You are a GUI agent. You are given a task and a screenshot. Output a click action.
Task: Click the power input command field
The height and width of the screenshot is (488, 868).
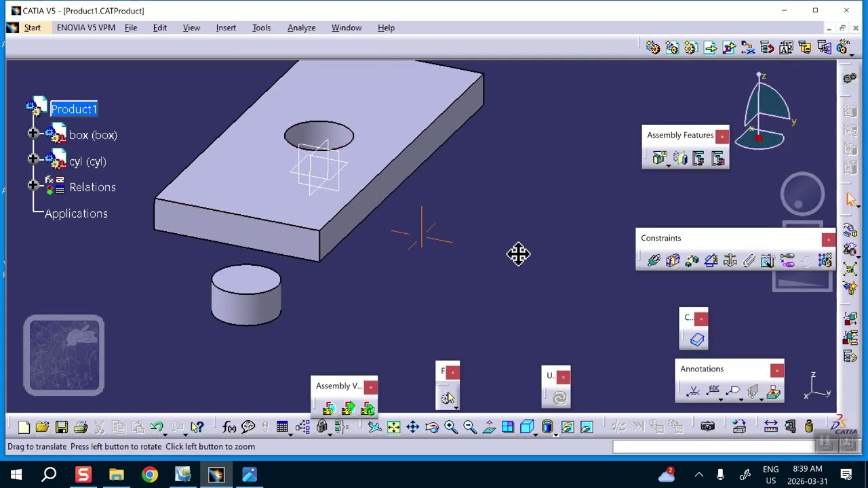714,447
